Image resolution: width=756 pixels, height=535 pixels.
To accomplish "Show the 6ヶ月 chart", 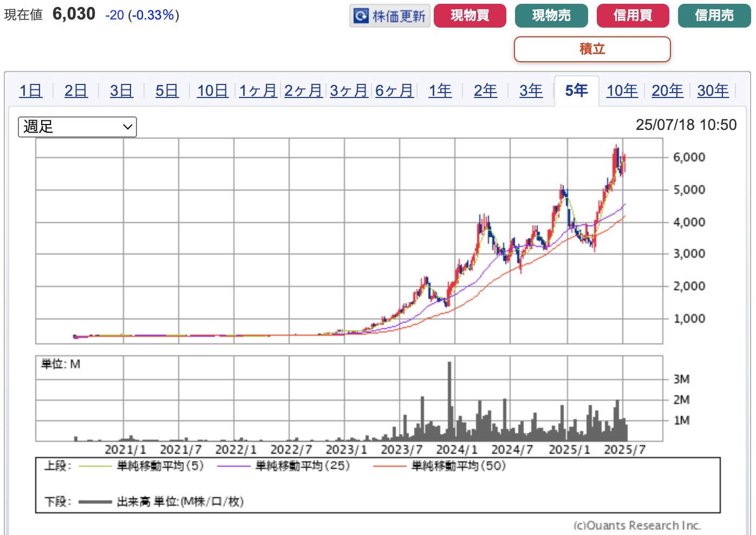I will point(394,90).
